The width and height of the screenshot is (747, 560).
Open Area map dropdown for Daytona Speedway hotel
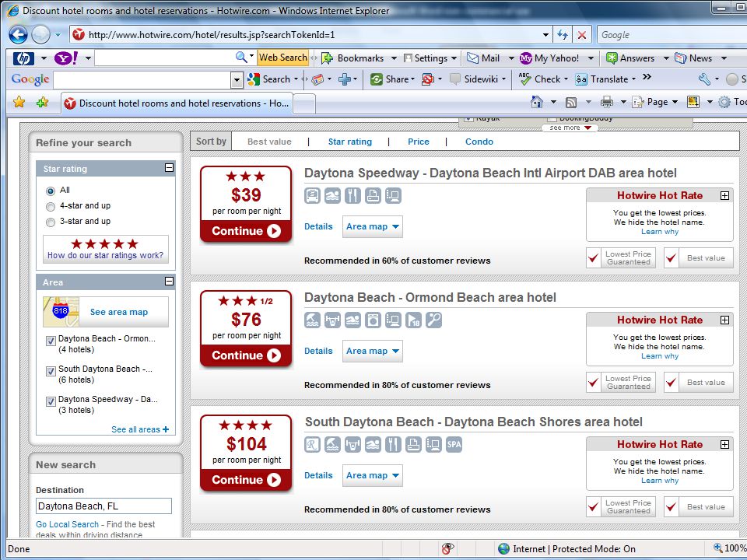(373, 226)
